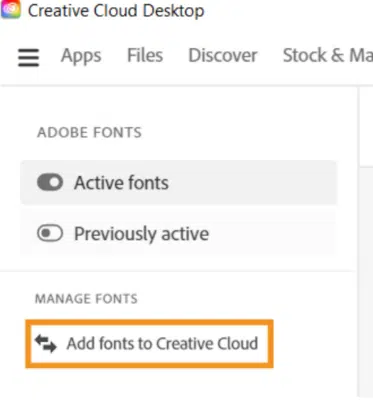This screenshot has height=400, width=373.
Task: Click the MANAGE FONTS section heading
Action: 86,299
